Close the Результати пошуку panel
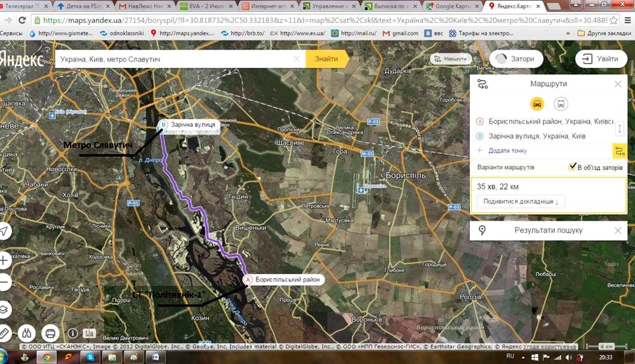This screenshot has width=635, height=364. click(x=618, y=231)
